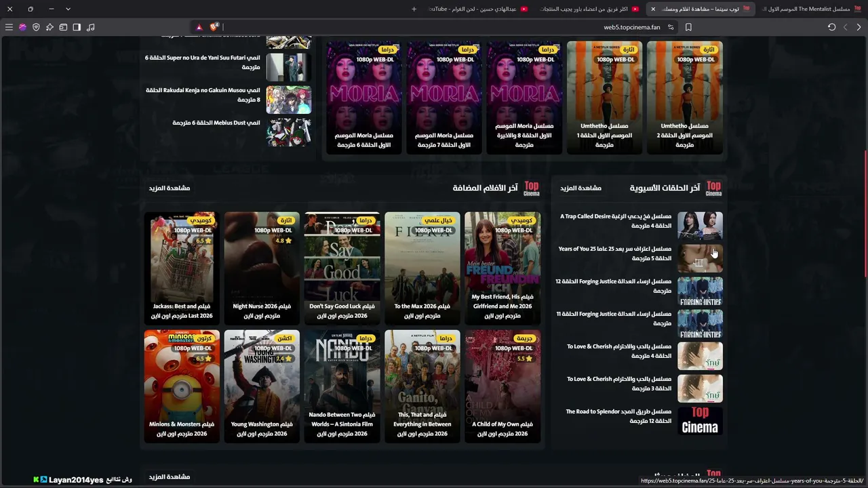Image resolution: width=868 pixels, height=488 pixels.
Task: Open the Brave Shields lion icon
Action: click(214, 27)
